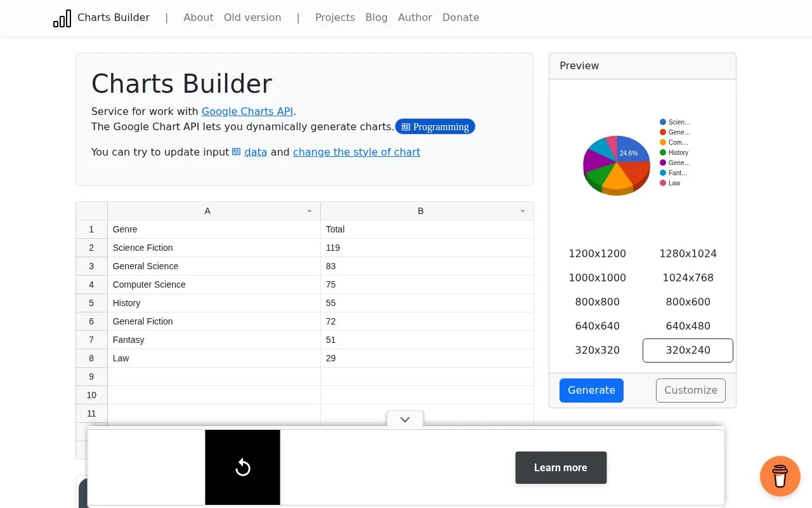
Task: Pick the 800x800 size option
Action: pyautogui.click(x=598, y=302)
